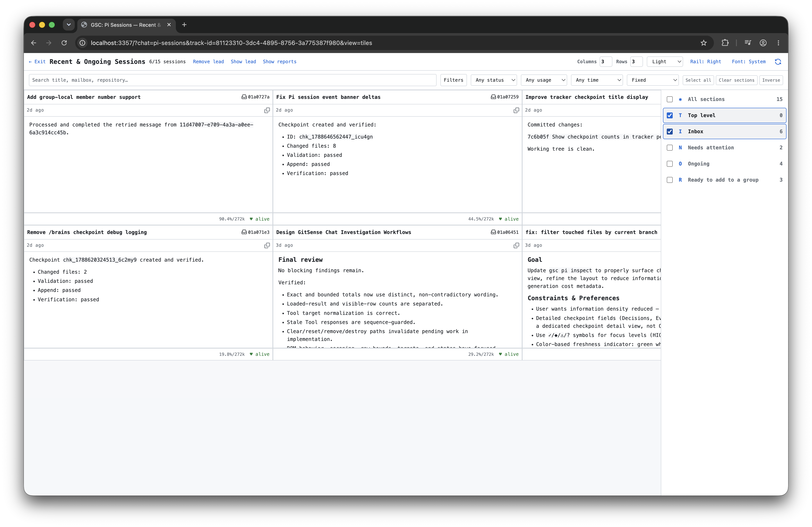The width and height of the screenshot is (812, 527).
Task: Click the browser address bar URL
Action: [231, 43]
